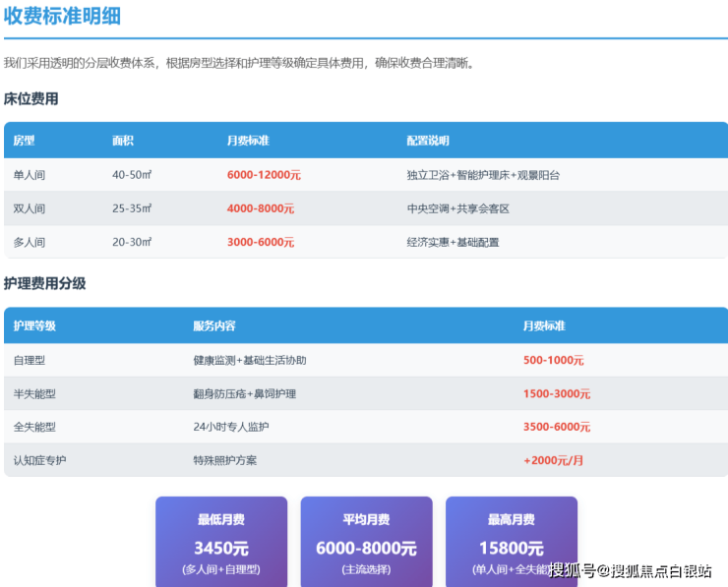
Task: Open the 最低月费 3450元 card
Action: click(221, 542)
